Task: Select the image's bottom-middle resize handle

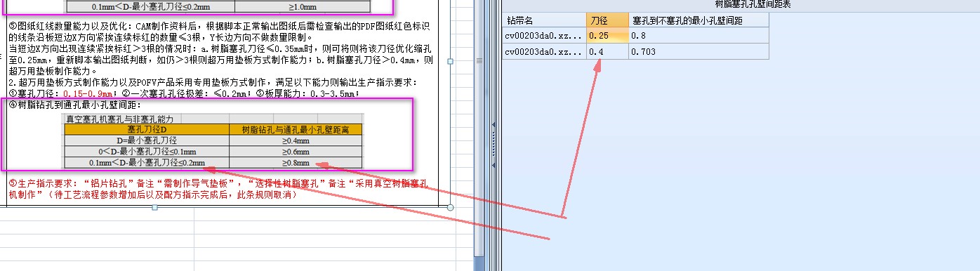Action: point(154,207)
